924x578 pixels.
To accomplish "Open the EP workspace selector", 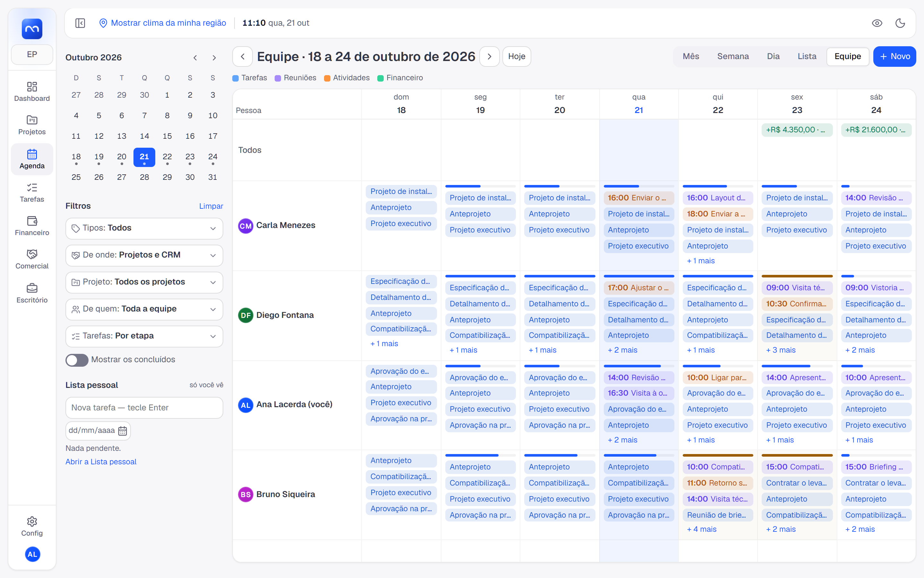I will point(32,54).
